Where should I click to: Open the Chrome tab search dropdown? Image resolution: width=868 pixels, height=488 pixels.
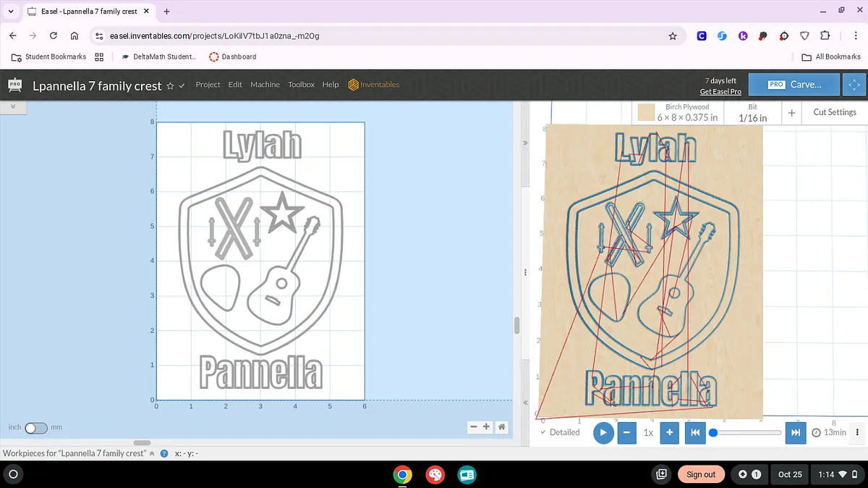coord(11,12)
